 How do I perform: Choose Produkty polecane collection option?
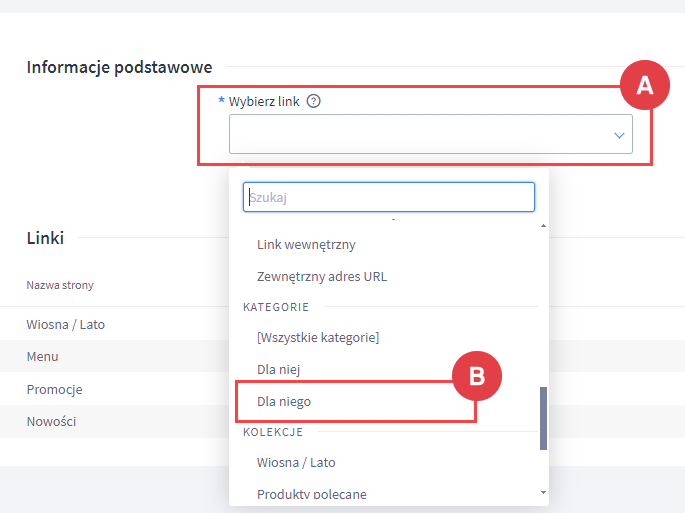pyautogui.click(x=311, y=494)
